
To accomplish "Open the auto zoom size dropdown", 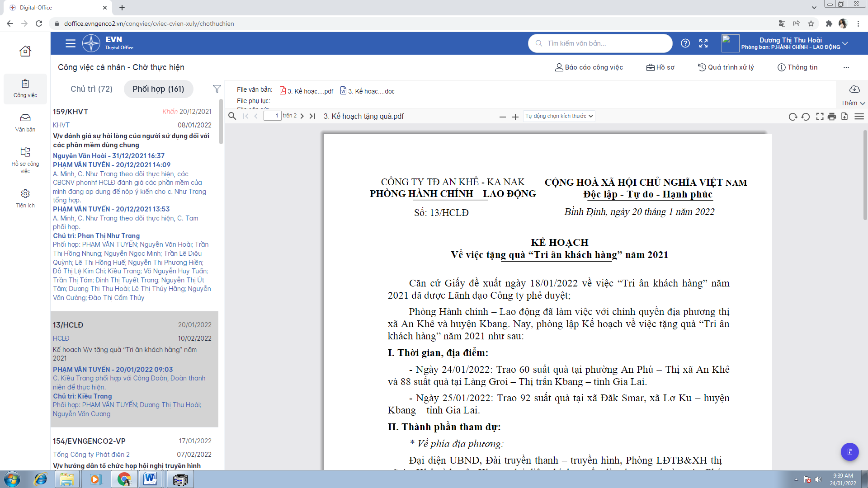I will [559, 116].
